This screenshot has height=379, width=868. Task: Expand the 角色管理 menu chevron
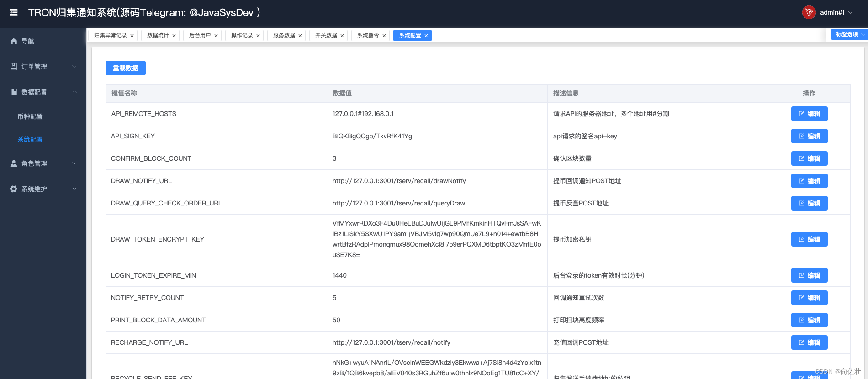tap(74, 163)
